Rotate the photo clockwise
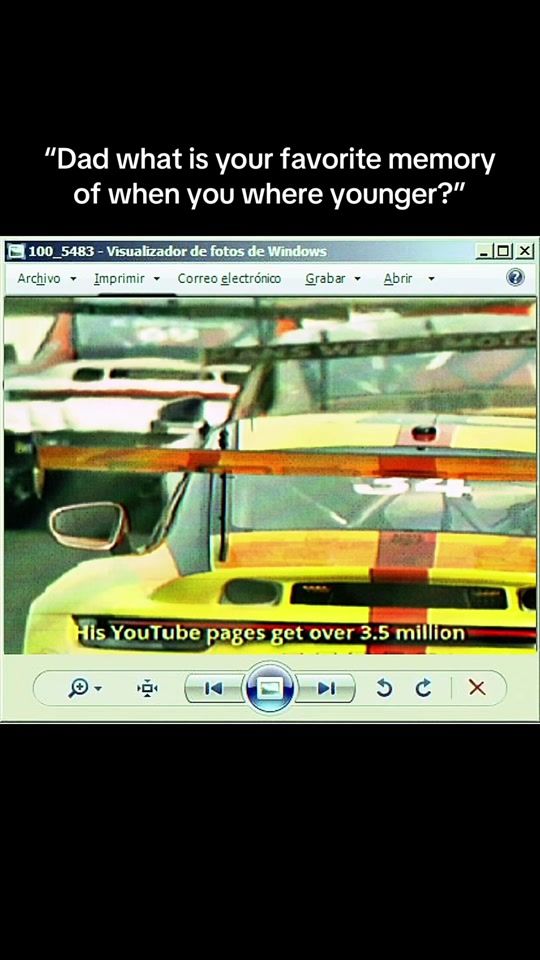 pyautogui.click(x=423, y=688)
